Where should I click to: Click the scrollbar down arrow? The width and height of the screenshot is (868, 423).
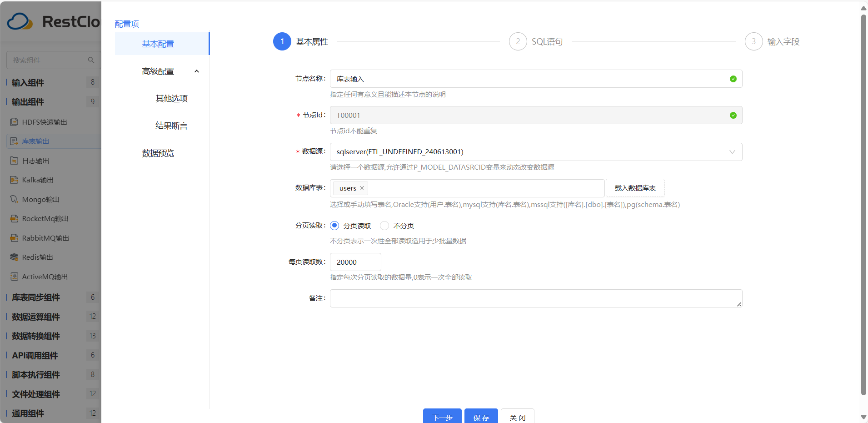863,417
